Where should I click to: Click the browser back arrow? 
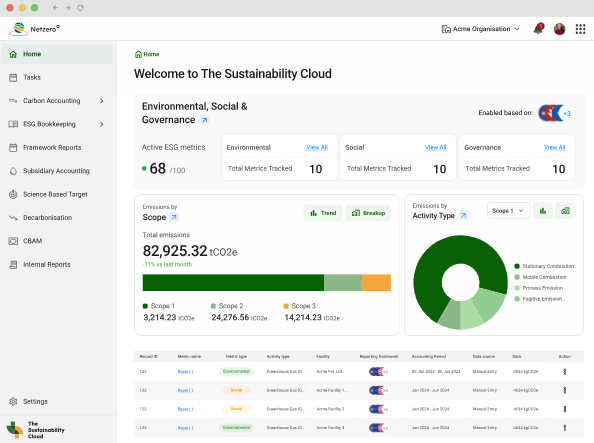tap(55, 8)
